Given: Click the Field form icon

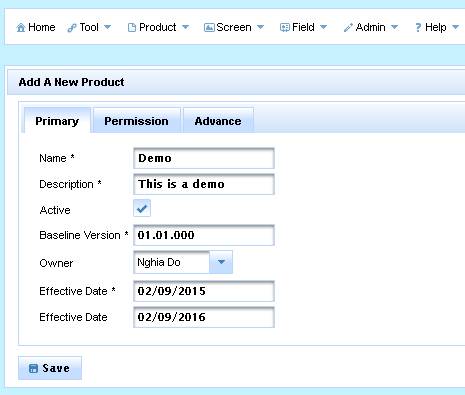Looking at the screenshot, I should (x=285, y=28).
